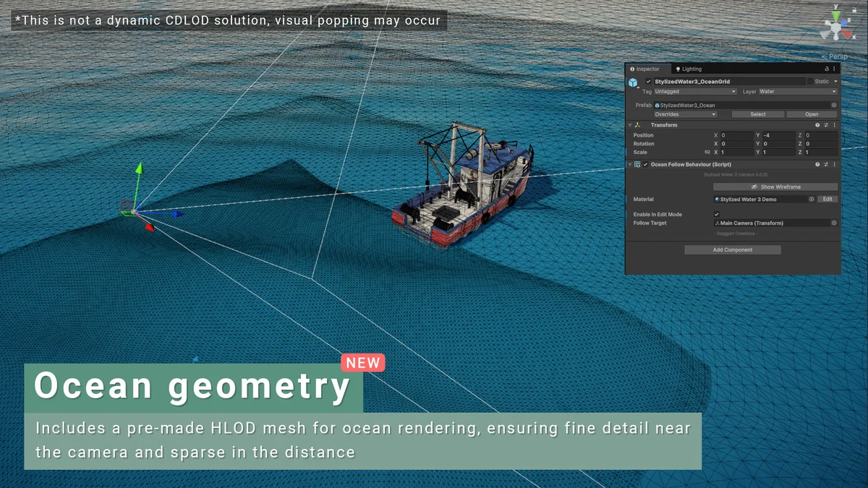
Task: Click the Inspector lock icon
Action: click(x=825, y=69)
